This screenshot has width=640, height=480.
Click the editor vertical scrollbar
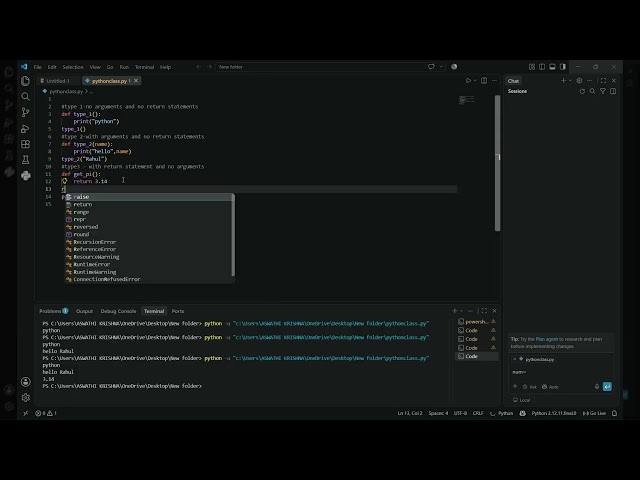coord(497,163)
